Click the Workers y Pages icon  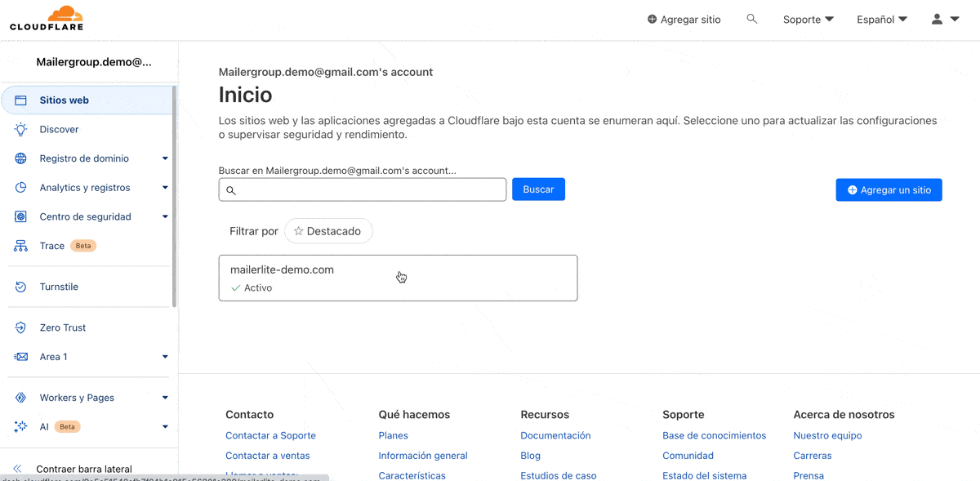pyautogui.click(x=21, y=398)
